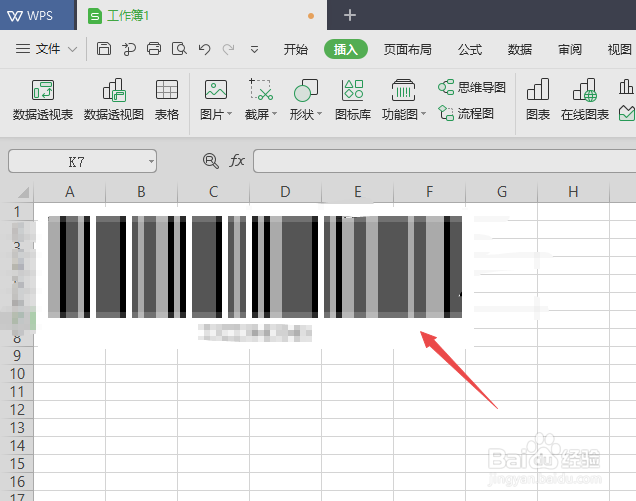The image size is (636, 501).
Task: Open a new tab with plus button
Action: [350, 16]
